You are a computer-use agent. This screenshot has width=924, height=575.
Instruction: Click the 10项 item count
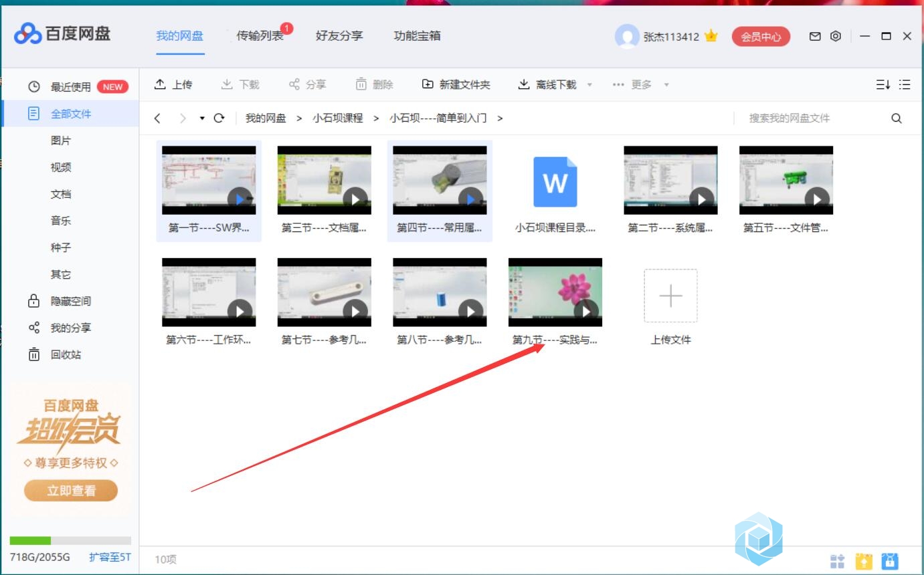pos(166,560)
